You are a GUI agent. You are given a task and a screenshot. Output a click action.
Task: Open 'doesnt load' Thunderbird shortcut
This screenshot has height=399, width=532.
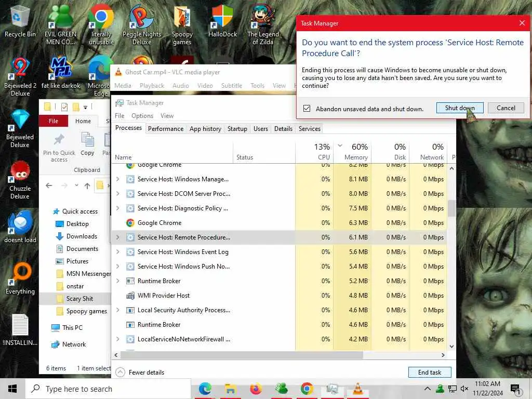20,227
